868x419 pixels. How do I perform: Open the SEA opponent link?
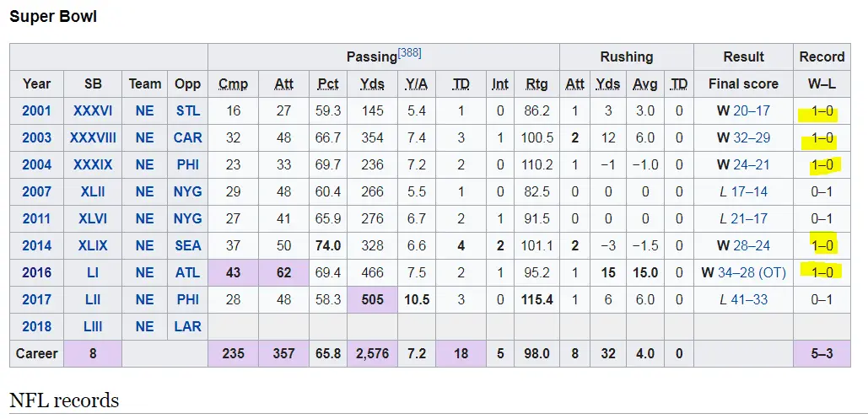click(188, 245)
